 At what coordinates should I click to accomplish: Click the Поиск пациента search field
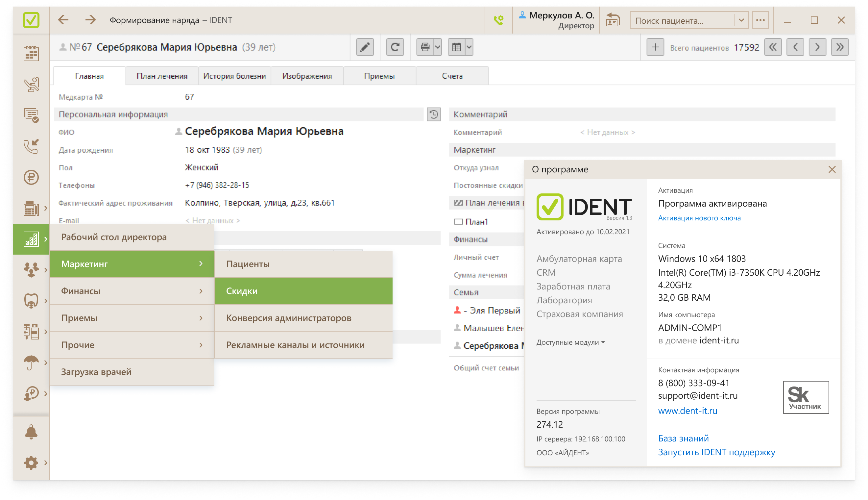click(682, 21)
